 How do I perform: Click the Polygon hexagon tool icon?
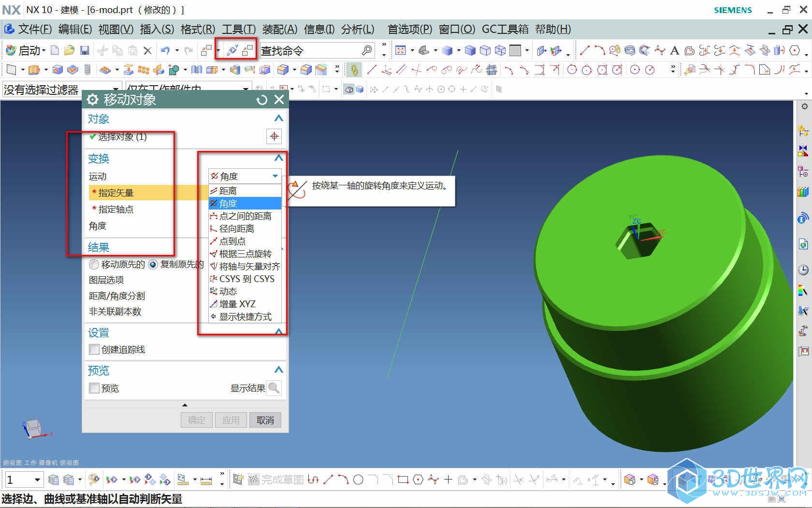(x=794, y=50)
